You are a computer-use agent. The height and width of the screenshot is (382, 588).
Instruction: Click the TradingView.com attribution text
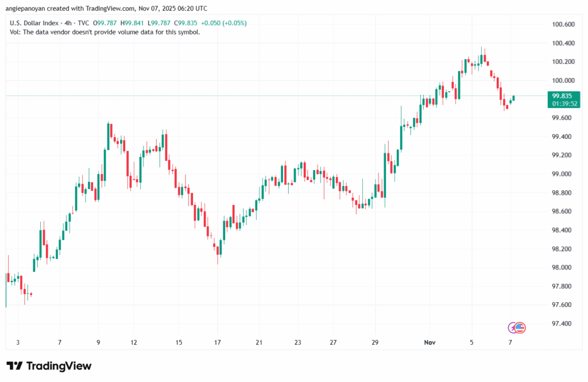tap(109, 8)
